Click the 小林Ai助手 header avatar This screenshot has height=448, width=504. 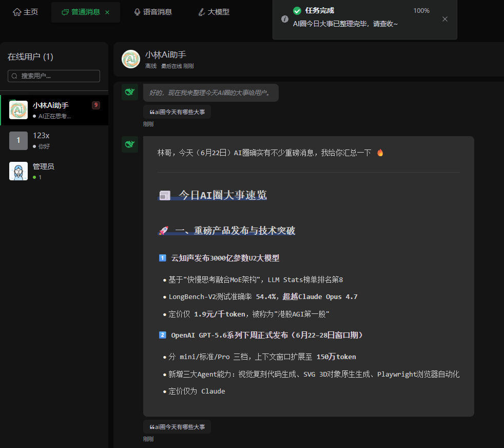(x=131, y=59)
